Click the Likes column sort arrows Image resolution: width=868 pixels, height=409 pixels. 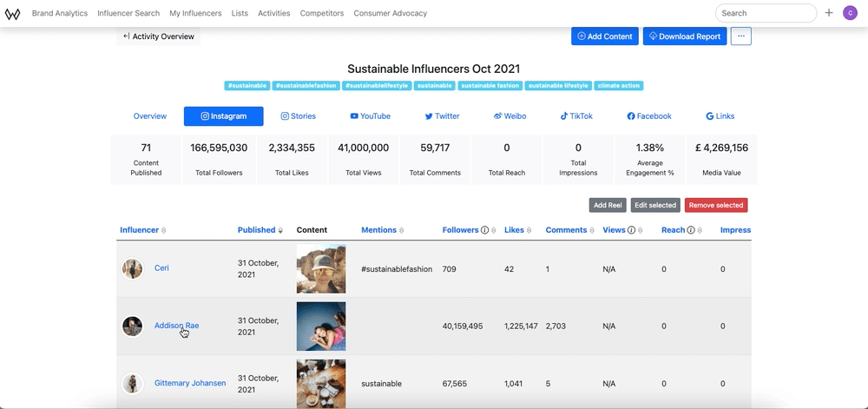[529, 230]
